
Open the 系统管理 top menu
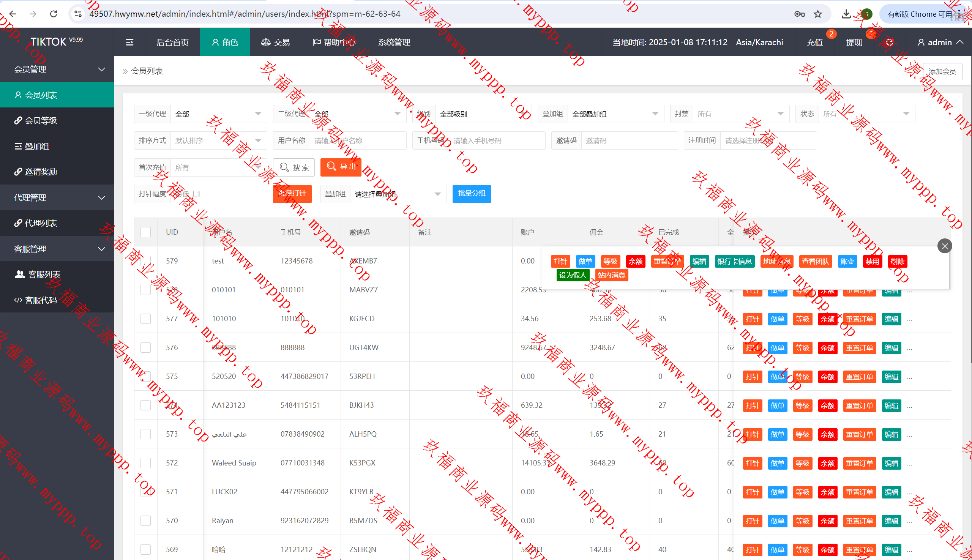pyautogui.click(x=394, y=42)
